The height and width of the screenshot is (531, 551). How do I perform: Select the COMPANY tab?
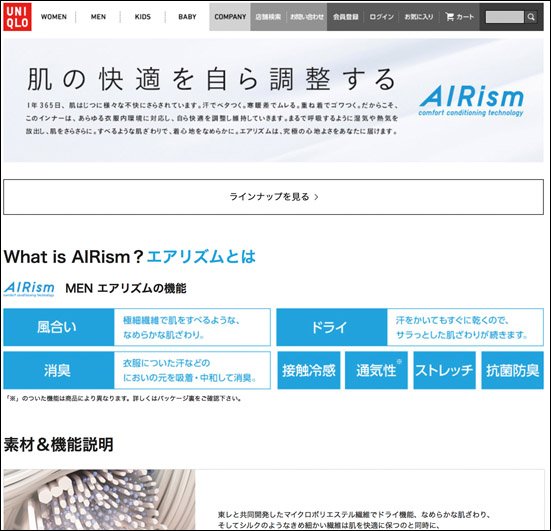(230, 17)
